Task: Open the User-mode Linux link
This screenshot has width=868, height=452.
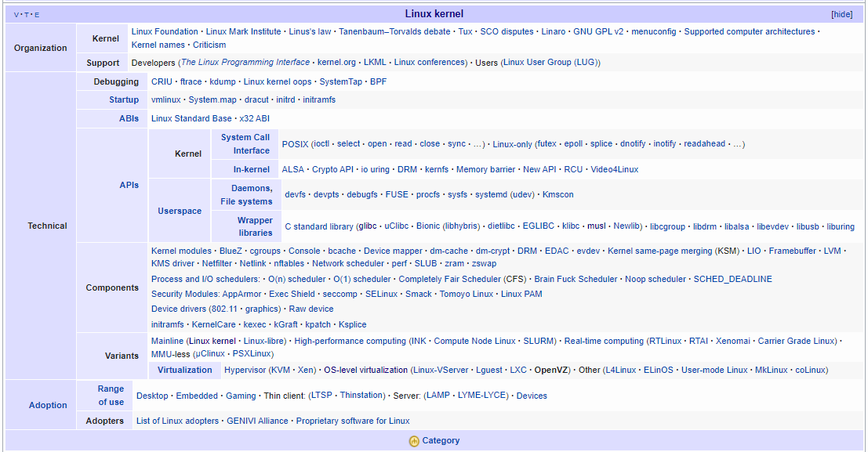Action: point(714,370)
